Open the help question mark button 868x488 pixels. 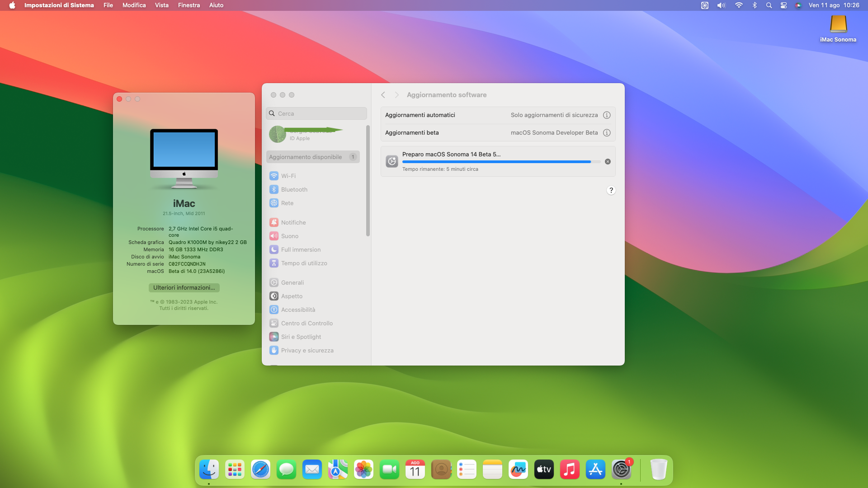611,190
